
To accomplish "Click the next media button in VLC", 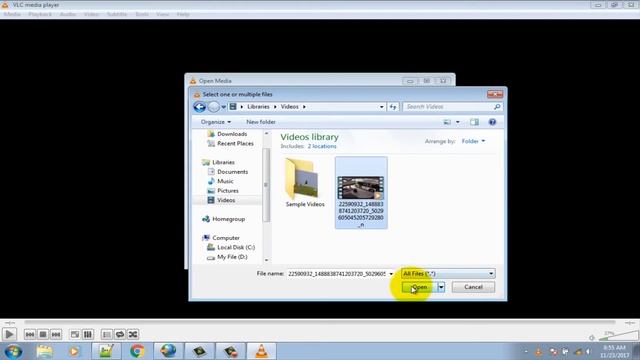I will pyautogui.click(x=56, y=334).
